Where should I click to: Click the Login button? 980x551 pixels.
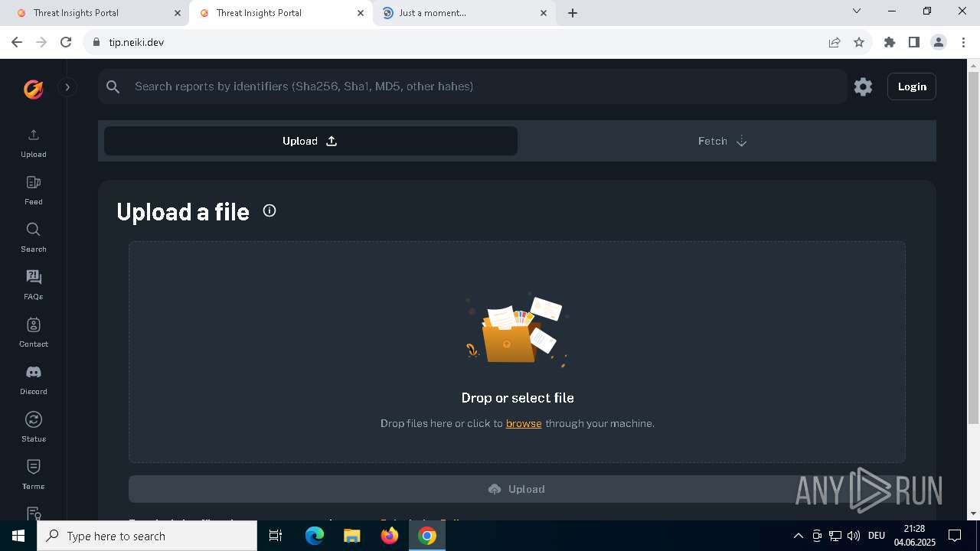[x=912, y=86]
